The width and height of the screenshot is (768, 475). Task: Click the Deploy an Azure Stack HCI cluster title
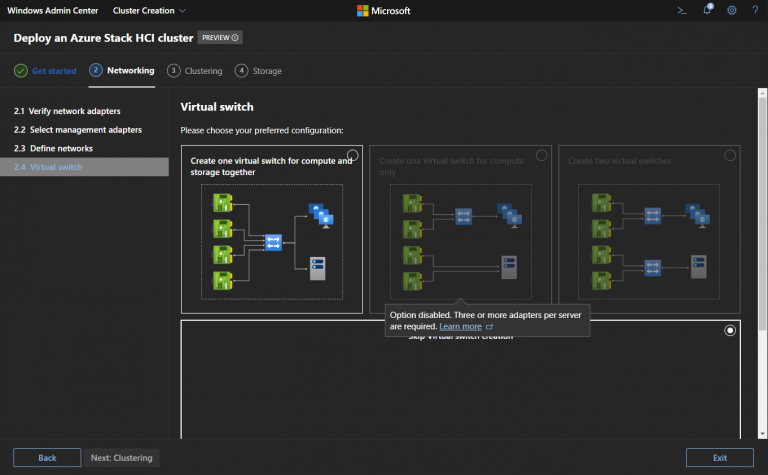pyautogui.click(x=103, y=38)
